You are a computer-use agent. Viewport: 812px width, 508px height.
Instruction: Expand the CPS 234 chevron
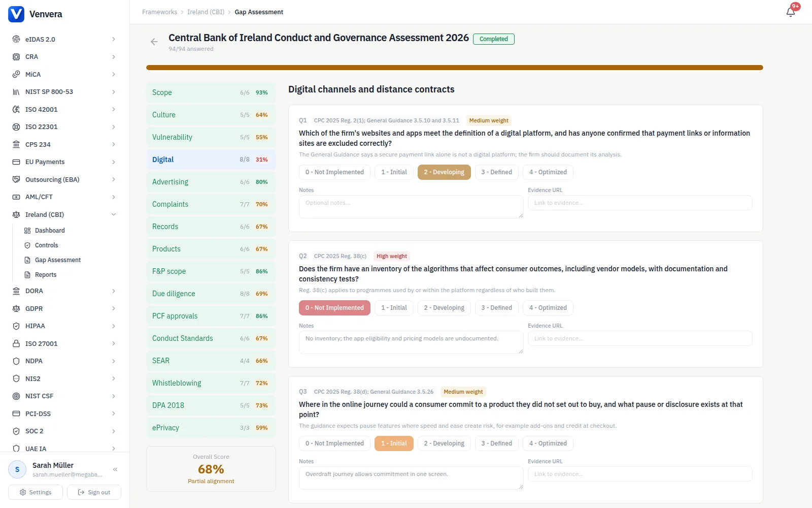(114, 144)
